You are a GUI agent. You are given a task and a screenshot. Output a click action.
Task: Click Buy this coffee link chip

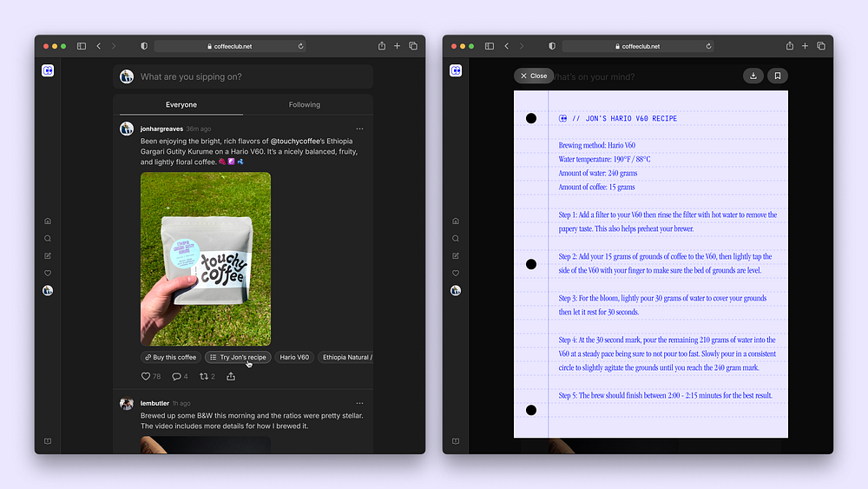[x=170, y=357]
